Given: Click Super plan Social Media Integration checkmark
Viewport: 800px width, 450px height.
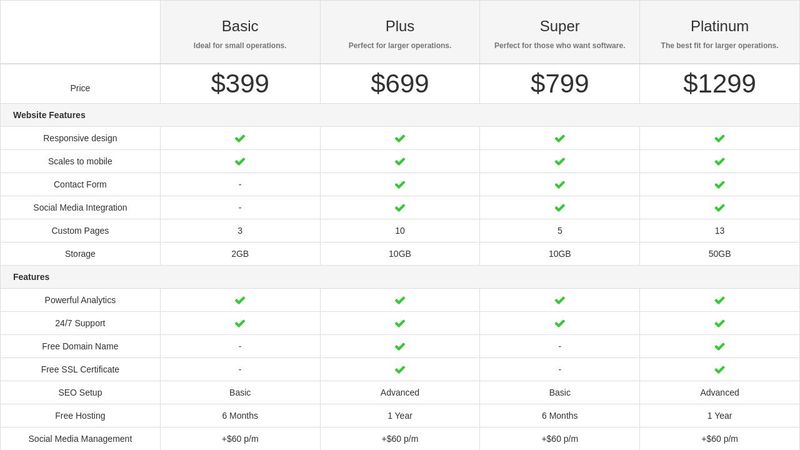Looking at the screenshot, I should click(560, 208).
